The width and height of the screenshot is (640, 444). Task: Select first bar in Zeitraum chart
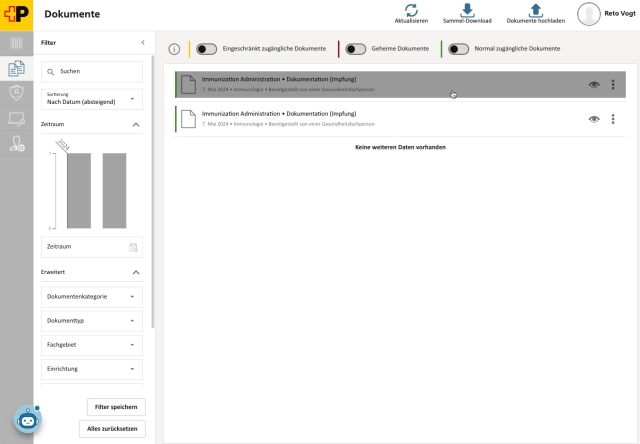coord(79,191)
